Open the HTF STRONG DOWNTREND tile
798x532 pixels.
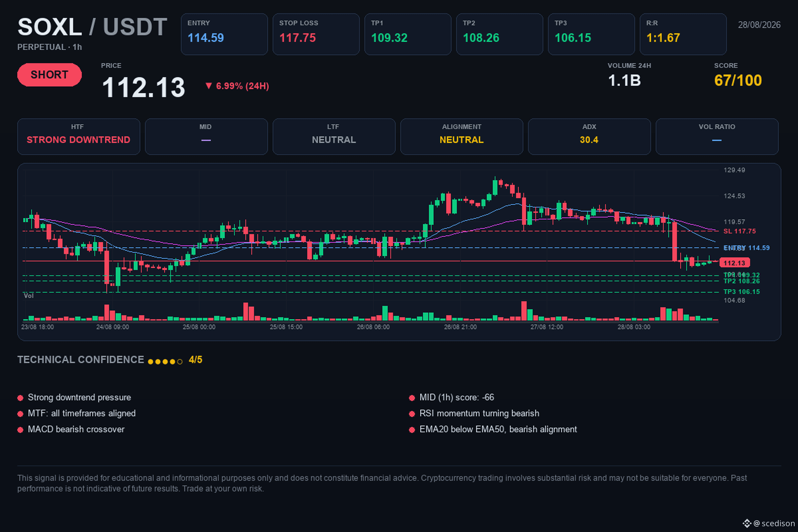point(79,136)
